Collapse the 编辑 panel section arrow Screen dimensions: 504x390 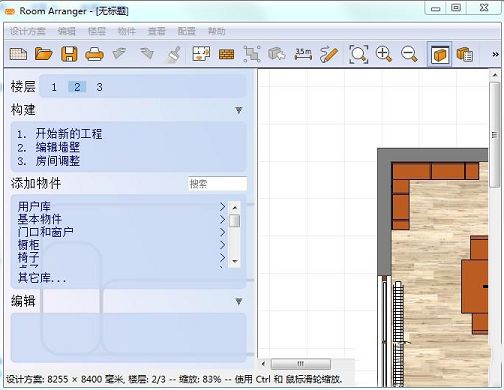click(239, 301)
